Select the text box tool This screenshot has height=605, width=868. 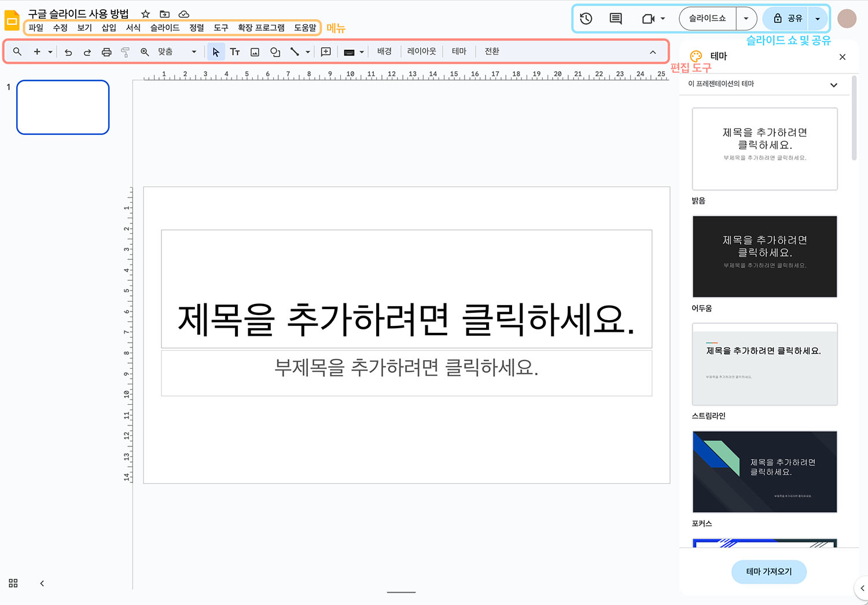click(x=235, y=52)
